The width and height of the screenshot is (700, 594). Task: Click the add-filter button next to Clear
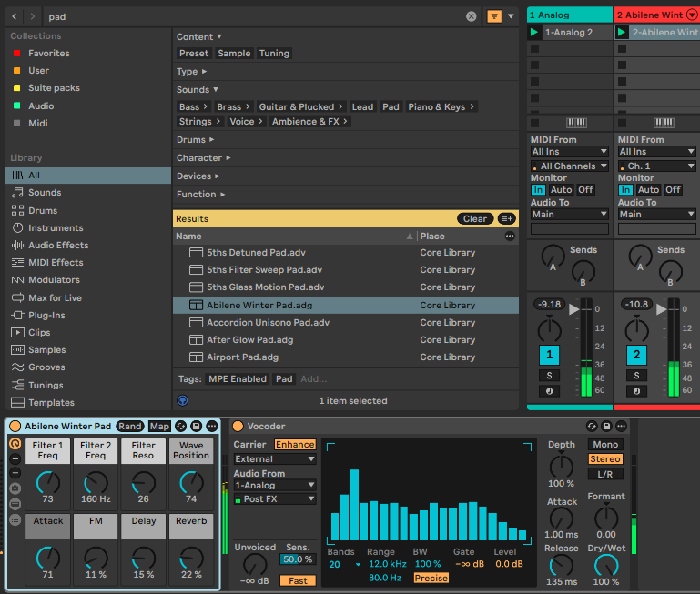click(x=507, y=218)
